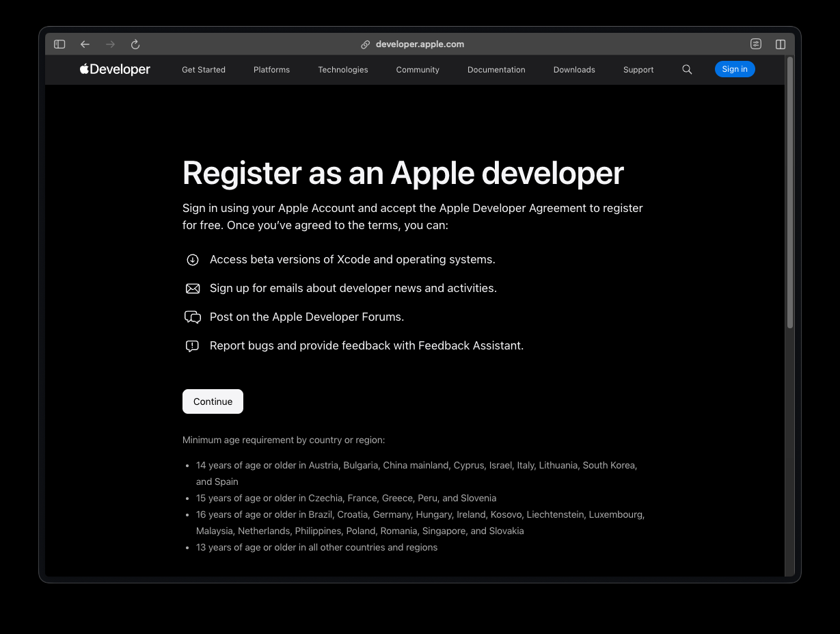
Task: Click the download arrow circle icon
Action: tap(193, 260)
